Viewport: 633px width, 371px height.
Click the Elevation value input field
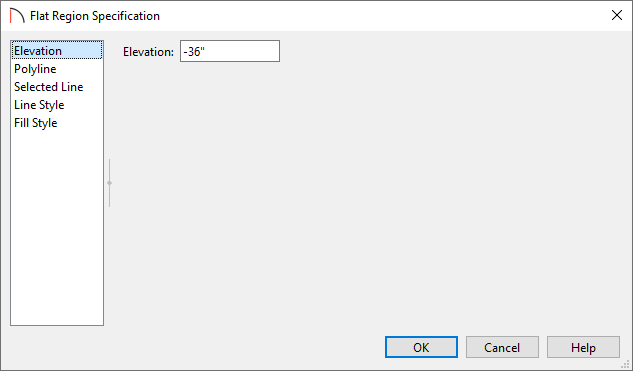coord(230,51)
